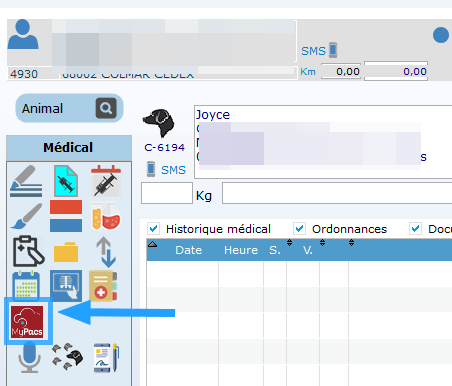The height and width of the screenshot is (386, 452).
Task: Open the yellow folder icon
Action: [x=66, y=251]
